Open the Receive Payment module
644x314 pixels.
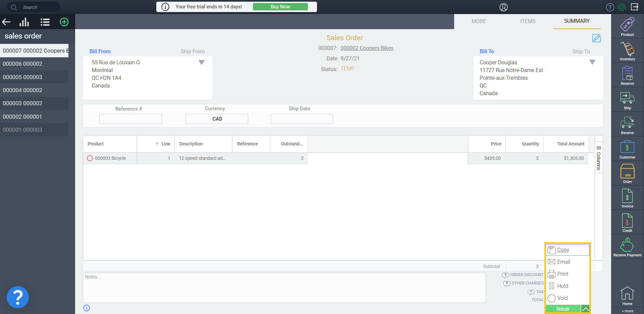(x=627, y=247)
